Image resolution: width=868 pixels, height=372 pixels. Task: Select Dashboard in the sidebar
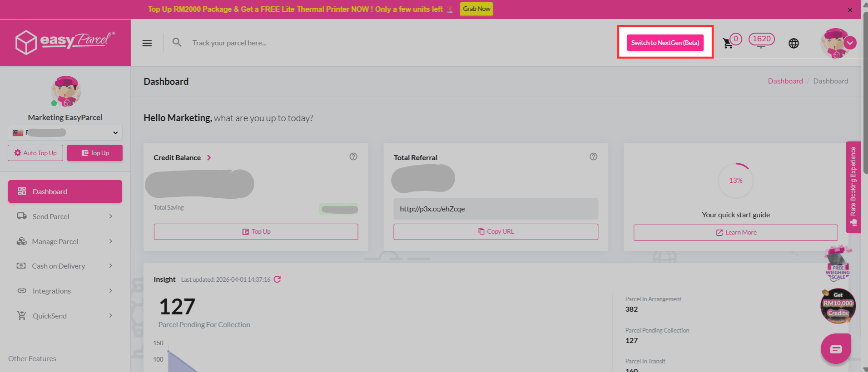[65, 191]
